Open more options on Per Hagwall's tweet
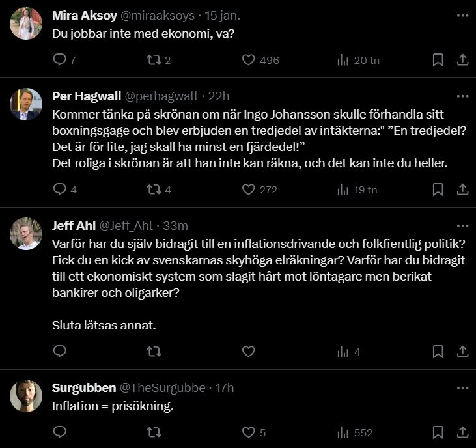The width and height of the screenshot is (476, 448). point(462,96)
